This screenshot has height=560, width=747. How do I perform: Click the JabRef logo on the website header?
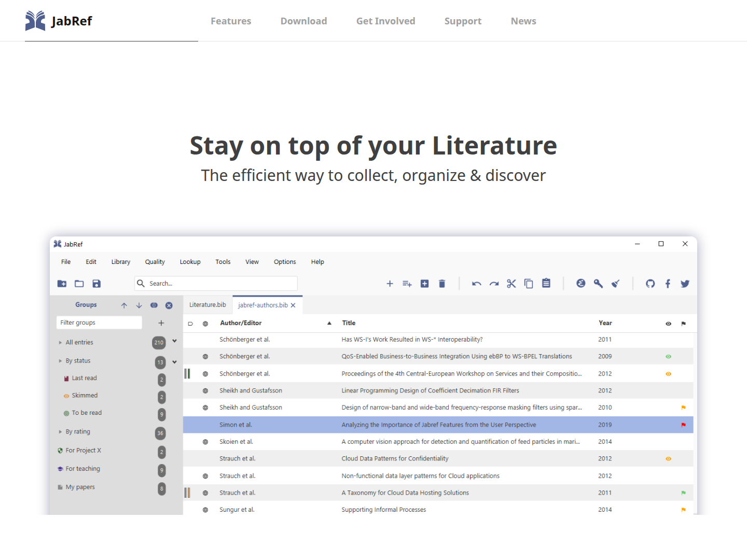point(59,21)
